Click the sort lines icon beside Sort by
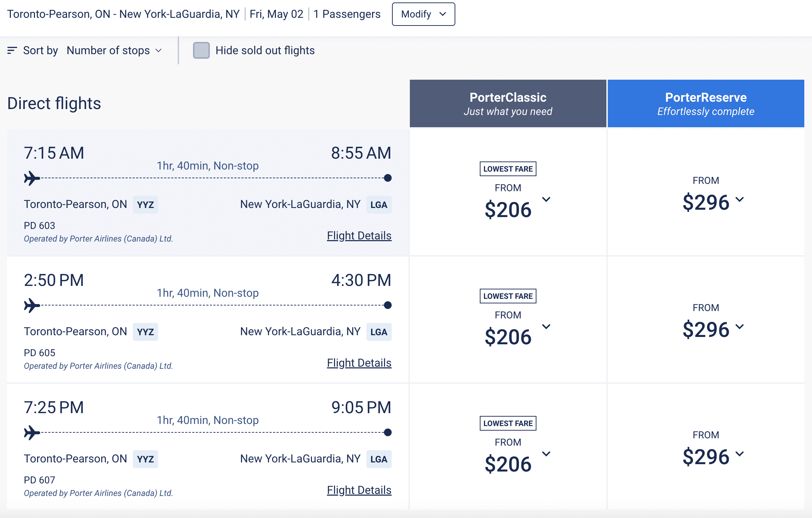812x518 pixels. pos(12,51)
